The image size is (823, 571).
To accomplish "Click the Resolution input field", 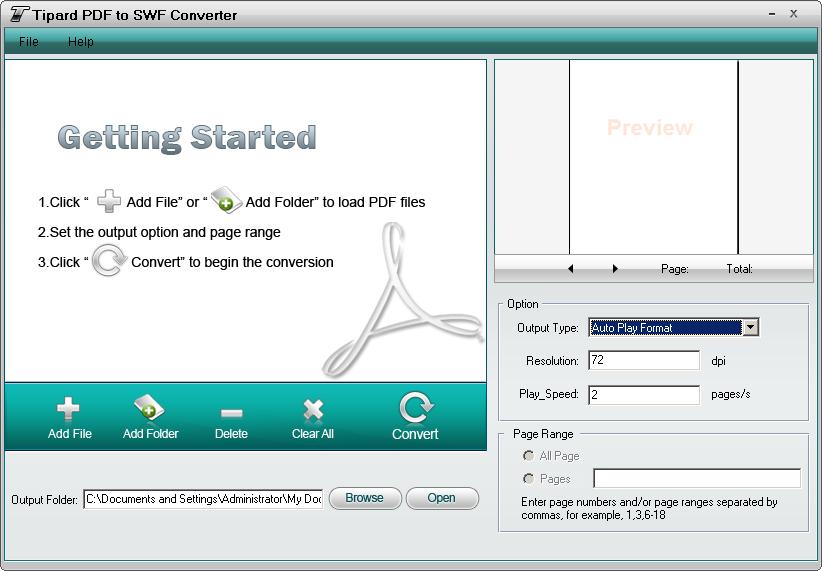I will tap(644, 361).
